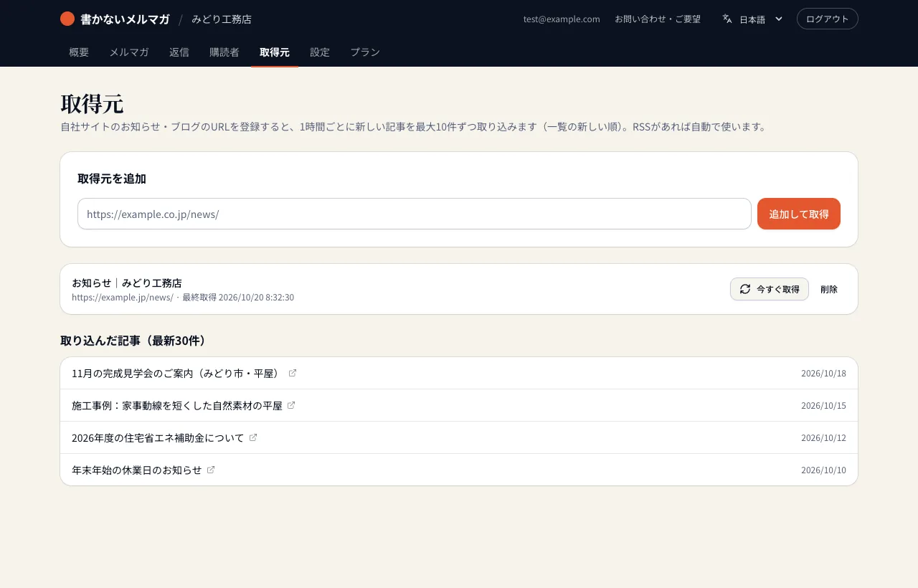
Task: Open the お問い合わせ・ご要望 link
Action: pos(658,19)
